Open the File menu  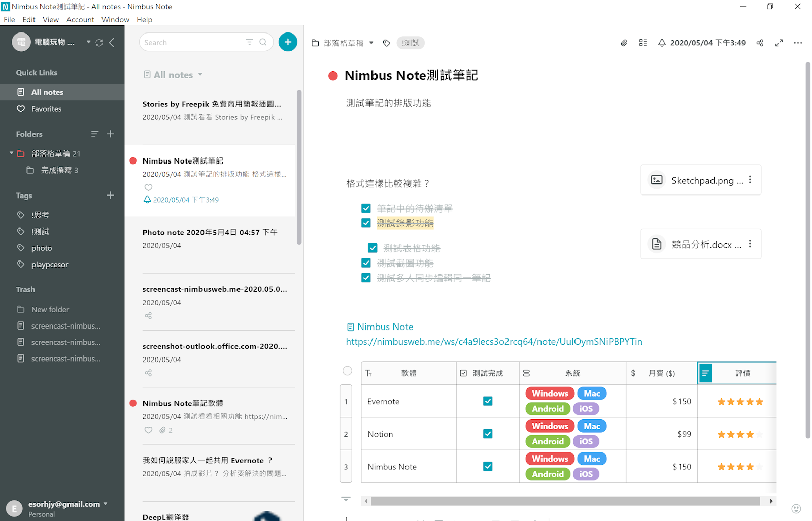pyautogui.click(x=9, y=20)
